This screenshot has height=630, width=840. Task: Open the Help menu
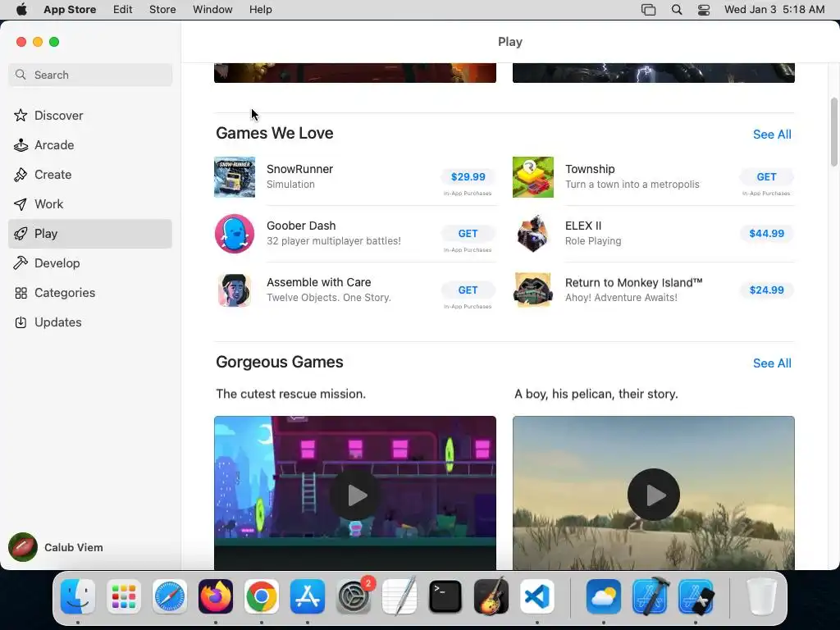coord(260,10)
